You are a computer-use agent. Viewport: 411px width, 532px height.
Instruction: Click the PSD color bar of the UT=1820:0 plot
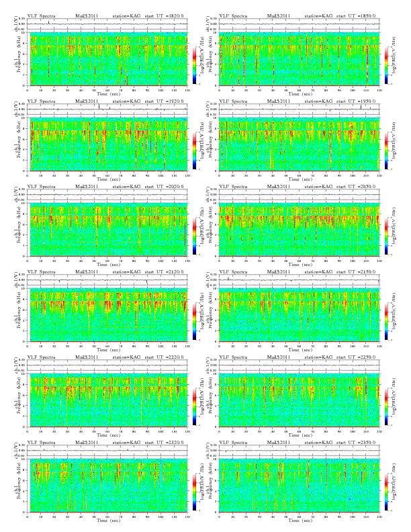pos(194,65)
